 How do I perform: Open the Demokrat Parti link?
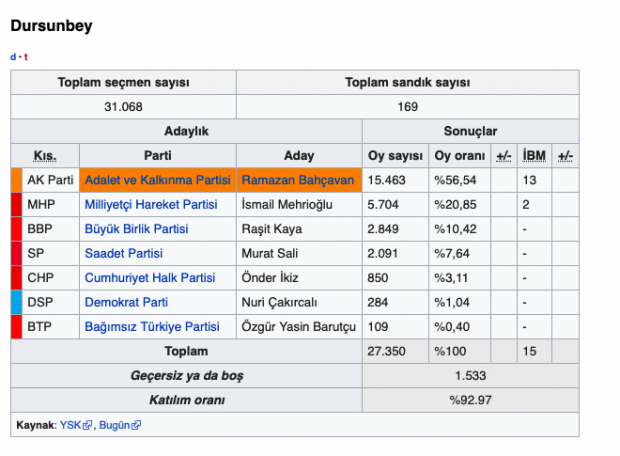(x=126, y=302)
